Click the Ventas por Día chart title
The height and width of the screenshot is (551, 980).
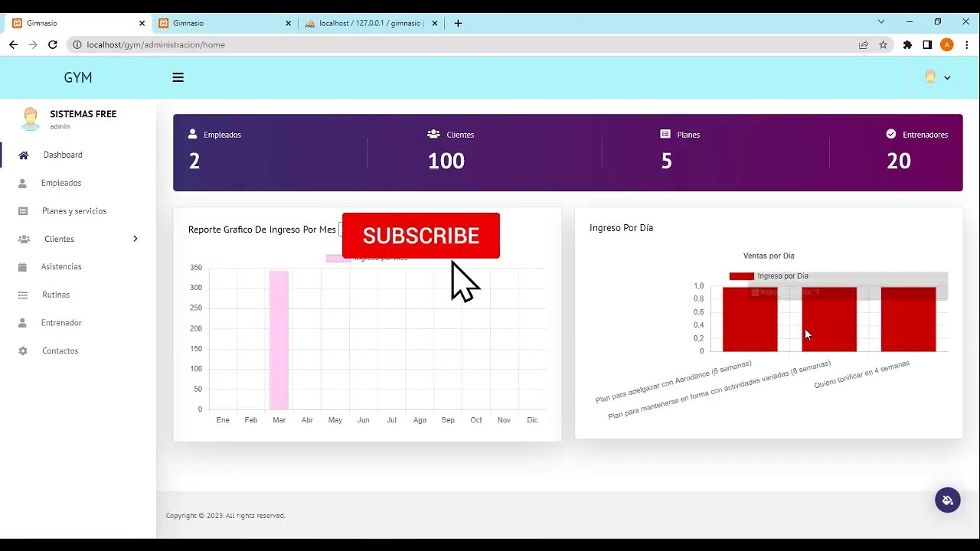click(769, 256)
